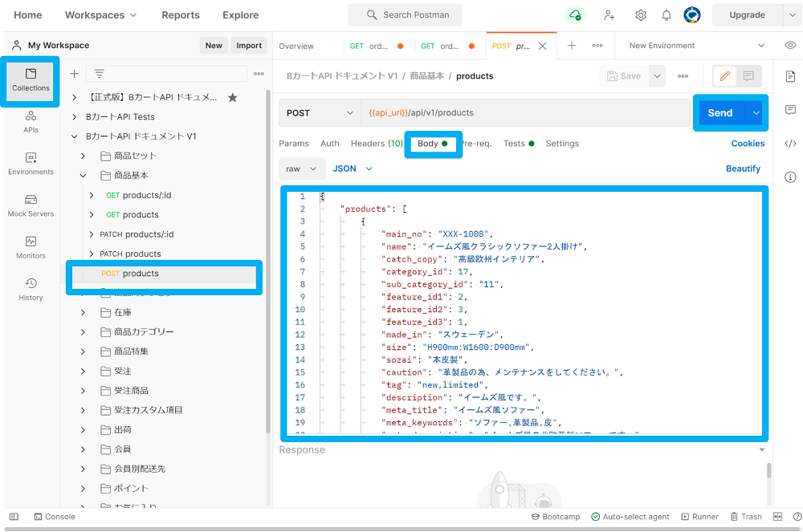Viewport: 803px width, 532px height.
Task: Open the Params tab
Action: point(293,144)
